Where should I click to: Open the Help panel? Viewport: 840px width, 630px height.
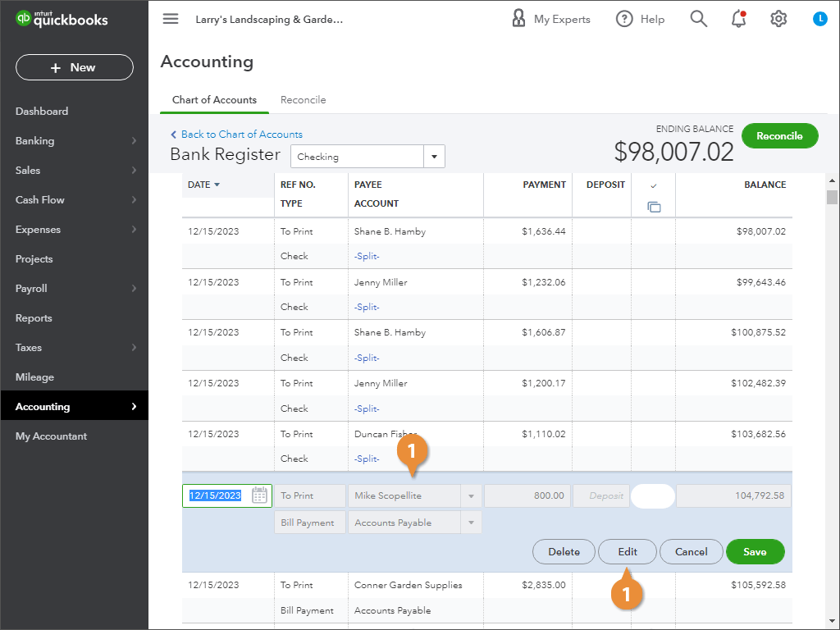point(640,20)
